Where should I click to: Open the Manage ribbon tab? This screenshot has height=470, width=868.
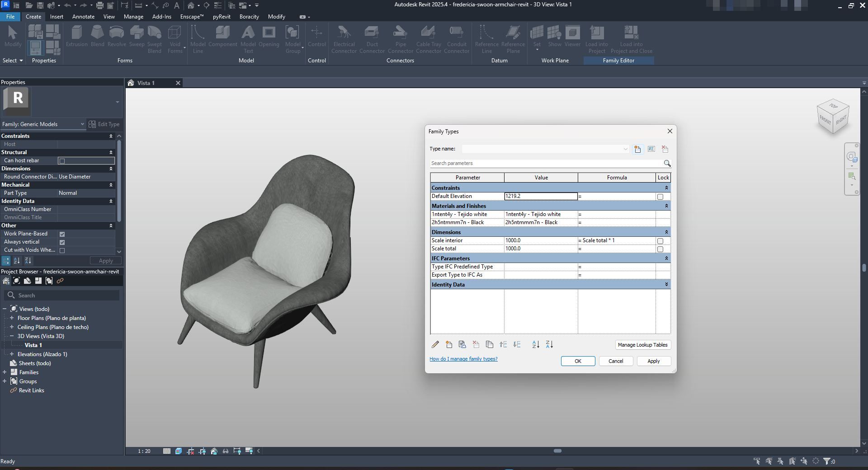tap(133, 17)
